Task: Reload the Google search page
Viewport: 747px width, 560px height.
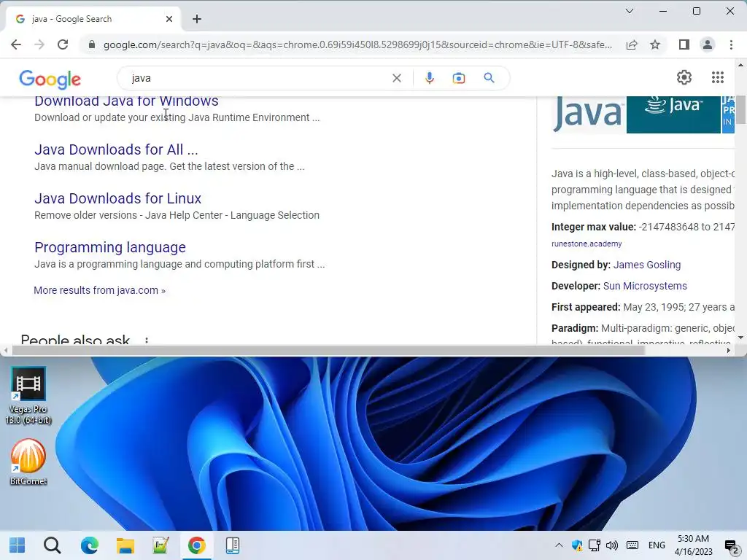Action: 63,44
